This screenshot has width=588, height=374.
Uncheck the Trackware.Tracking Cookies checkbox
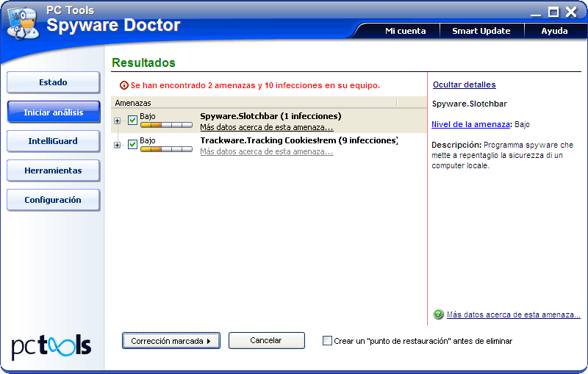coord(132,145)
